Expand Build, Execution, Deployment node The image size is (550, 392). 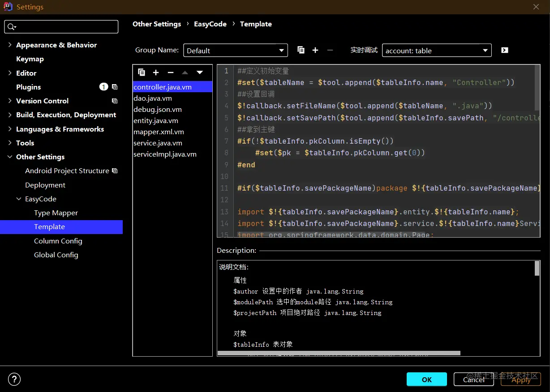coord(10,115)
